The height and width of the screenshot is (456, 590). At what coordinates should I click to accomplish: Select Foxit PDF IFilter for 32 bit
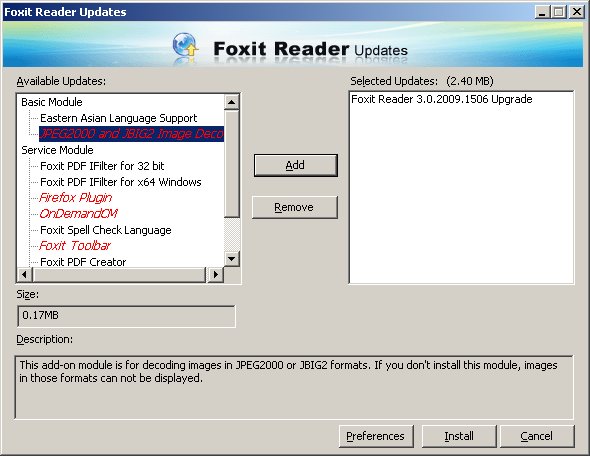pyautogui.click(x=102, y=166)
